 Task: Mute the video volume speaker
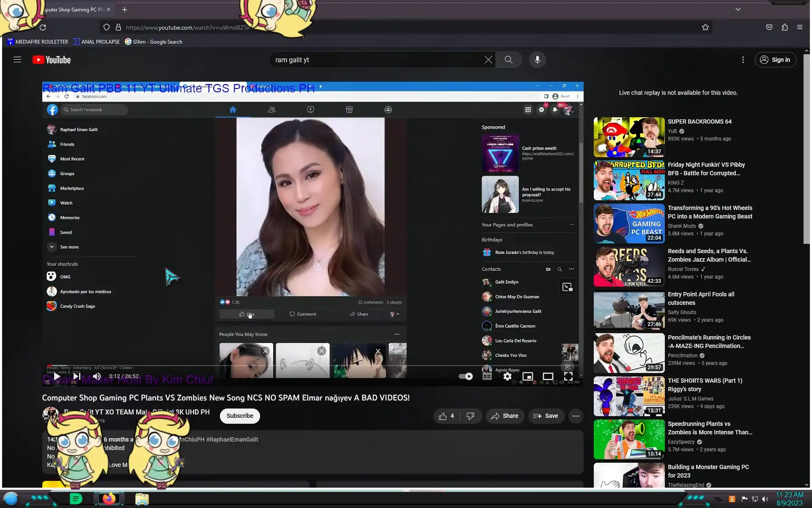pyautogui.click(x=97, y=376)
